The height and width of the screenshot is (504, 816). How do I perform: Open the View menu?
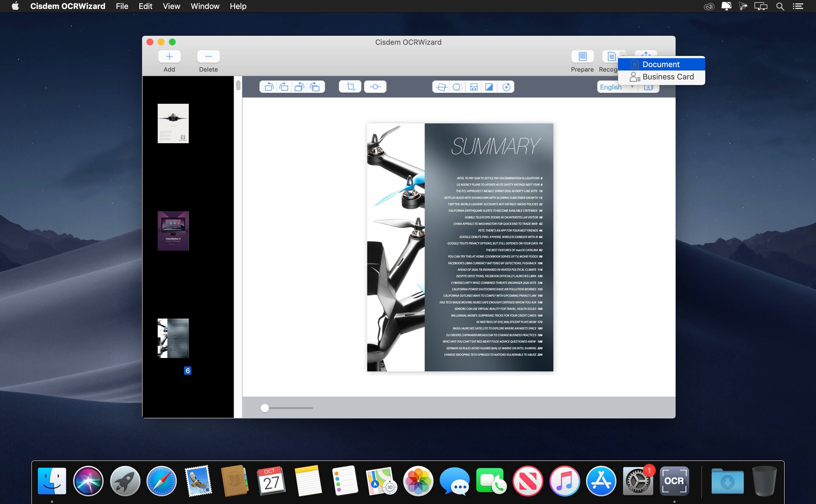(171, 6)
